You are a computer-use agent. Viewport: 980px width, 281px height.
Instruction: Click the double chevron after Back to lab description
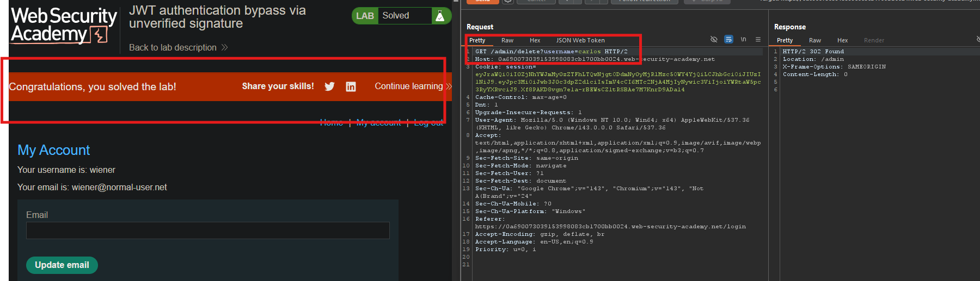(224, 48)
